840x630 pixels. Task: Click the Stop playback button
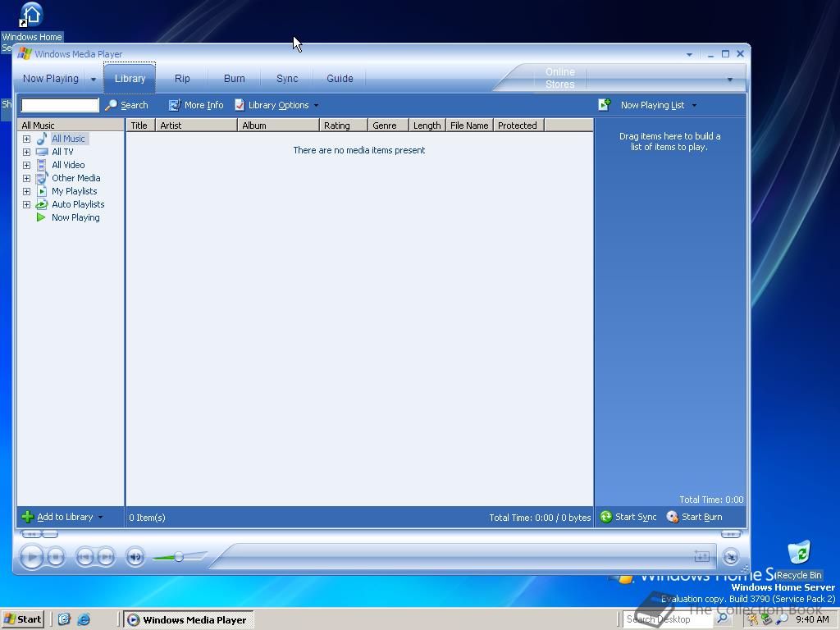click(56, 557)
